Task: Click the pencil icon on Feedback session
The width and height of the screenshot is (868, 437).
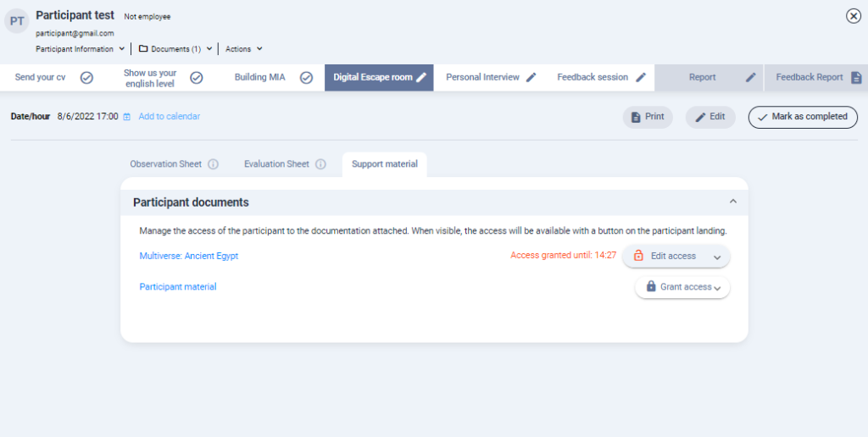Action: pos(641,77)
